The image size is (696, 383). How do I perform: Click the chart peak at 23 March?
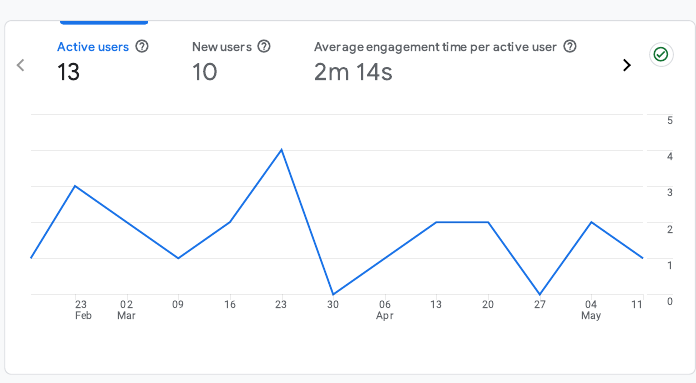pos(281,150)
